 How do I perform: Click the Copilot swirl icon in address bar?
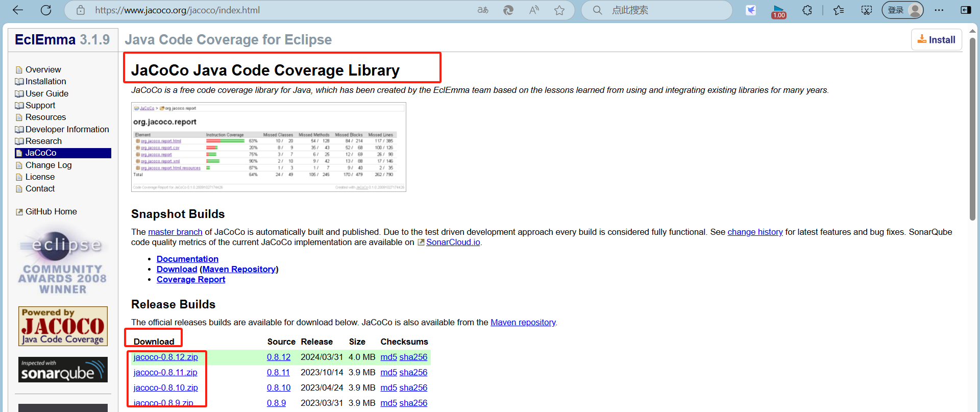508,10
